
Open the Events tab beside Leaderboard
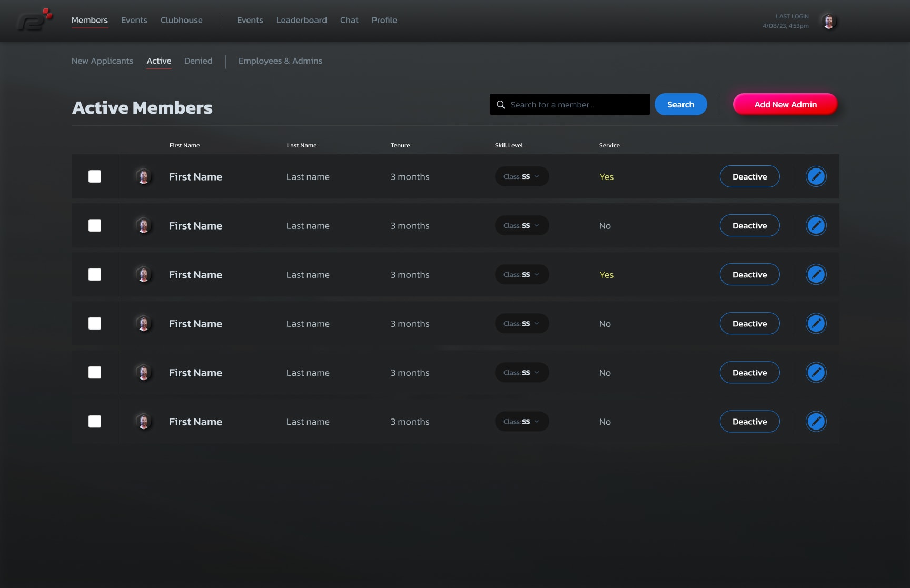(250, 20)
